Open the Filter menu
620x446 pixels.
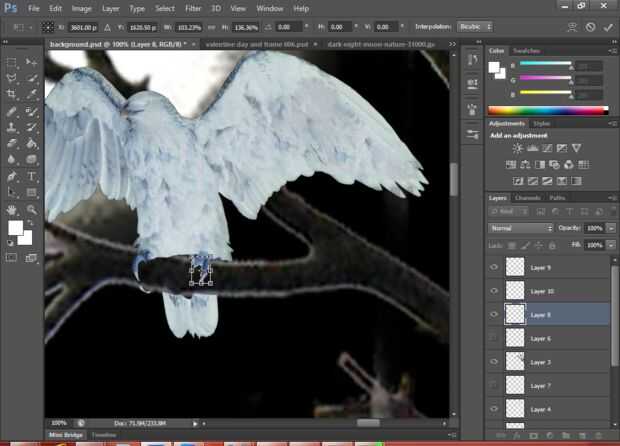coord(192,8)
